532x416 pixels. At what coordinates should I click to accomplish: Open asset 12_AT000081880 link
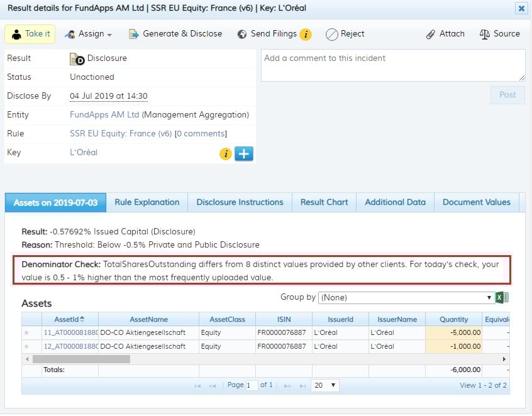pos(71,346)
